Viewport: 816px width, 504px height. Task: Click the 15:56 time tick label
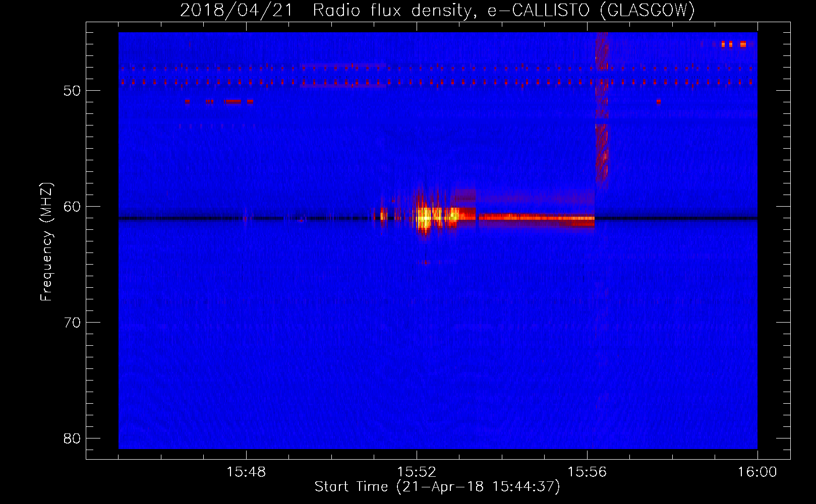coord(587,472)
